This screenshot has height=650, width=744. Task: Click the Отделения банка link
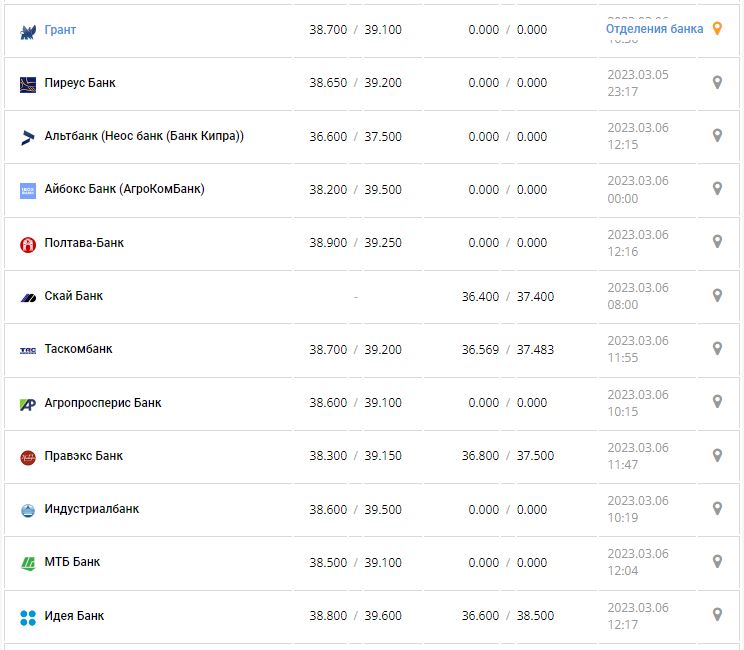pos(654,29)
